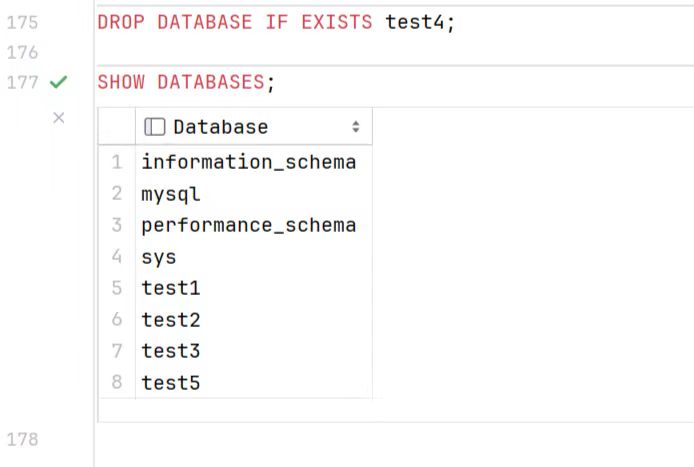Click the green checkmark beside line 177
The width and height of the screenshot is (694, 467).
(58, 82)
